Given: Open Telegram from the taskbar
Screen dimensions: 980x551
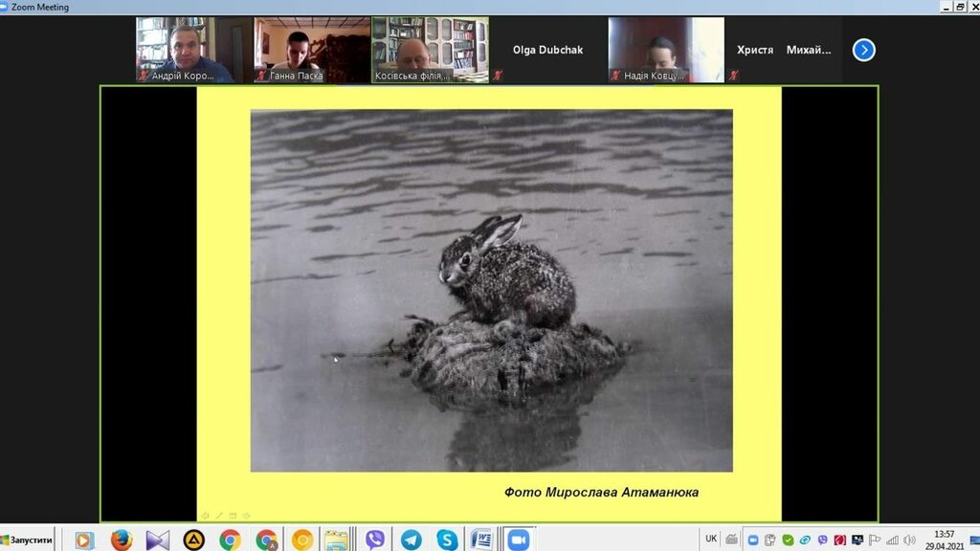Looking at the screenshot, I should (x=412, y=540).
